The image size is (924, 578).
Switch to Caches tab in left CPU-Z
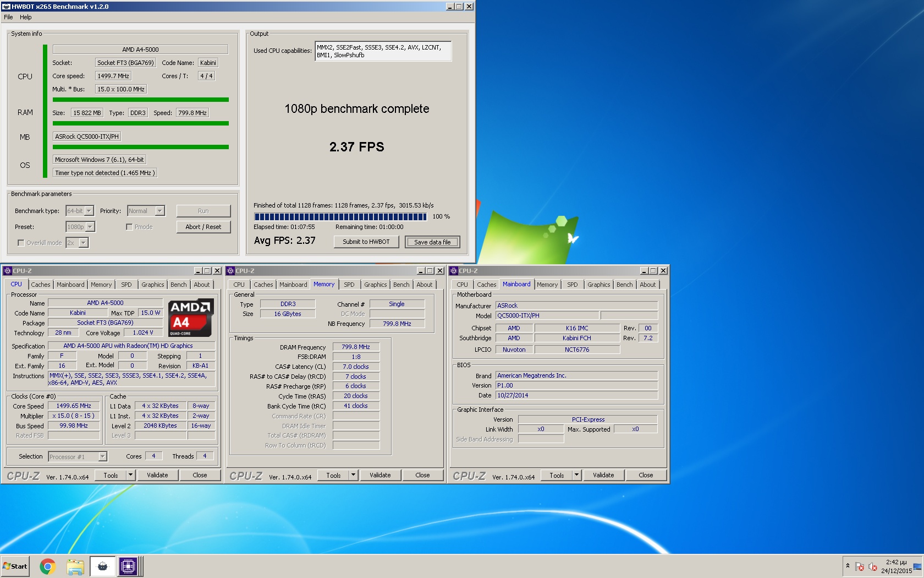40,285
